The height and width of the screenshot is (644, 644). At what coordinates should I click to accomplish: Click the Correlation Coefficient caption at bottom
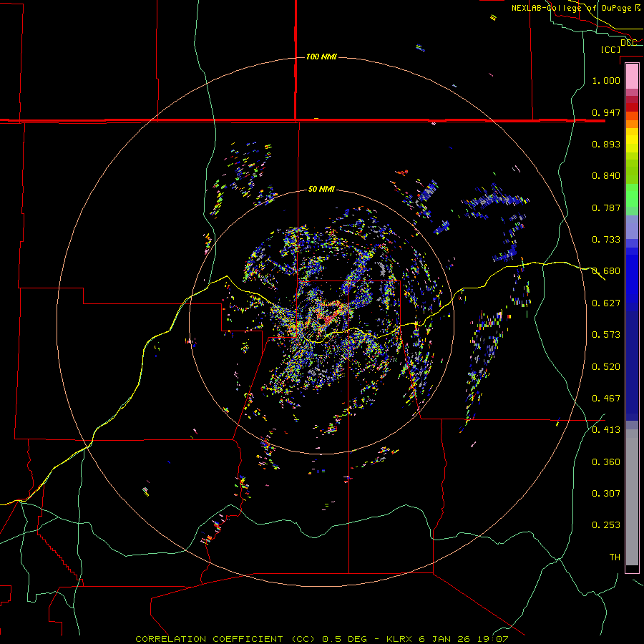[322, 639]
